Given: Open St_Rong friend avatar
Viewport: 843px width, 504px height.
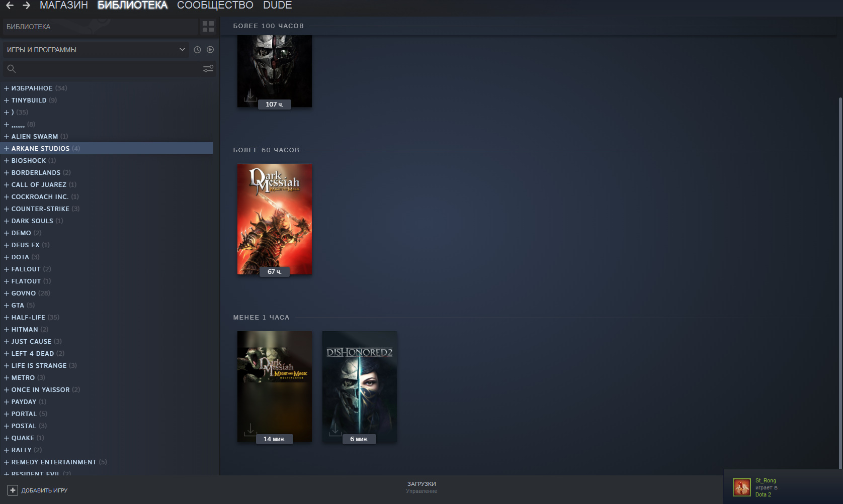Looking at the screenshot, I should [742, 487].
